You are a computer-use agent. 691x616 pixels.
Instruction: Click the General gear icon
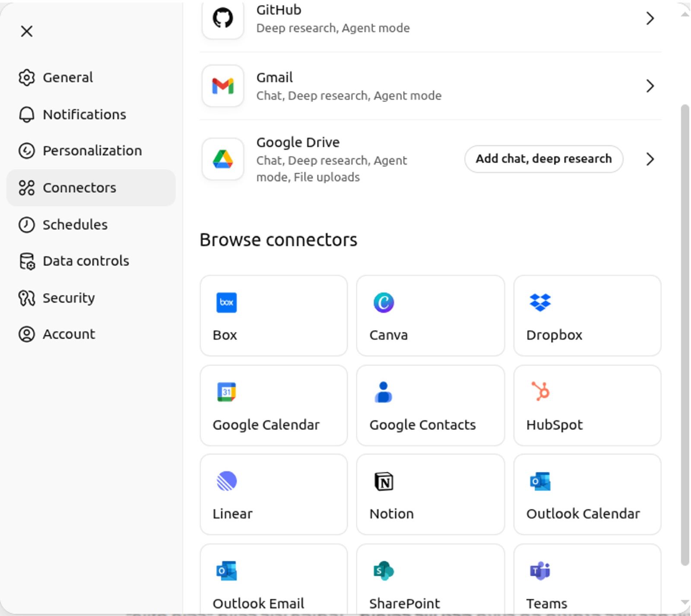click(x=27, y=78)
